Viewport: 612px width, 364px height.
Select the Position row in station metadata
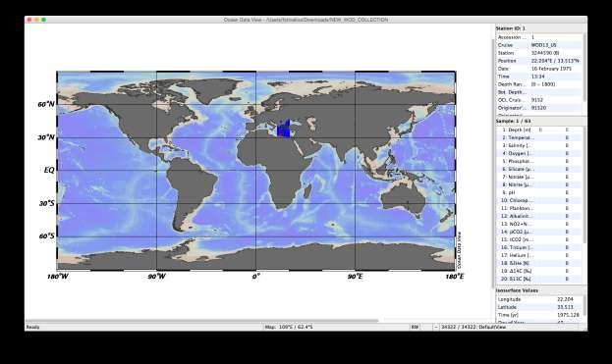click(539, 61)
